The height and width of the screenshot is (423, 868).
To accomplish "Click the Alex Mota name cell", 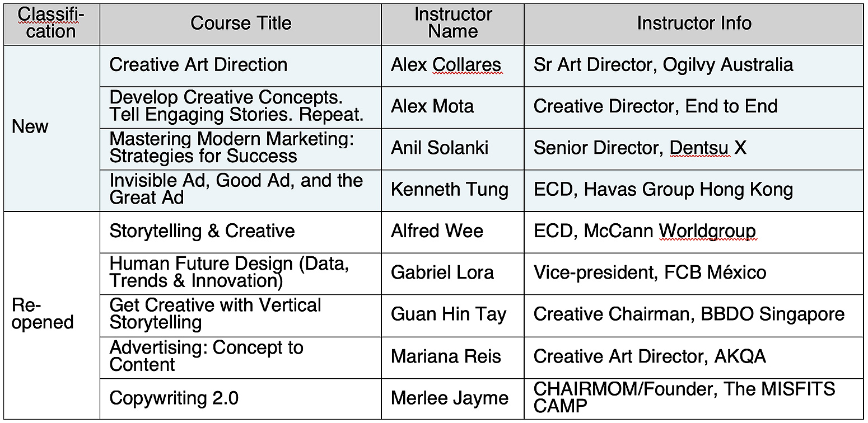I will coord(452,107).
